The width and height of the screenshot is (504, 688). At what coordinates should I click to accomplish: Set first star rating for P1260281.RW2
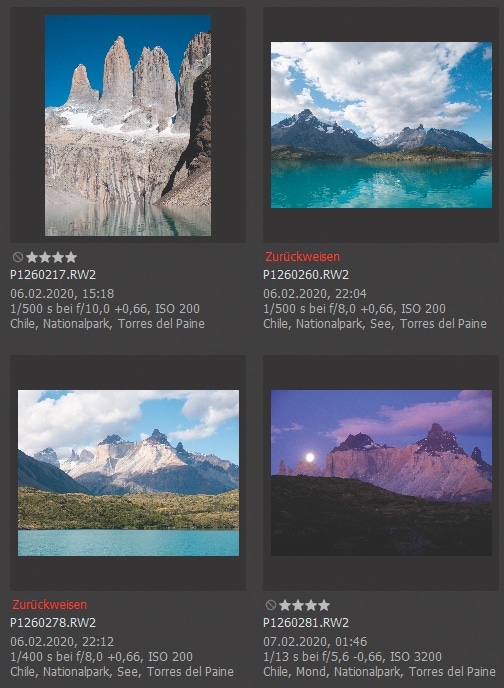tap(285, 606)
